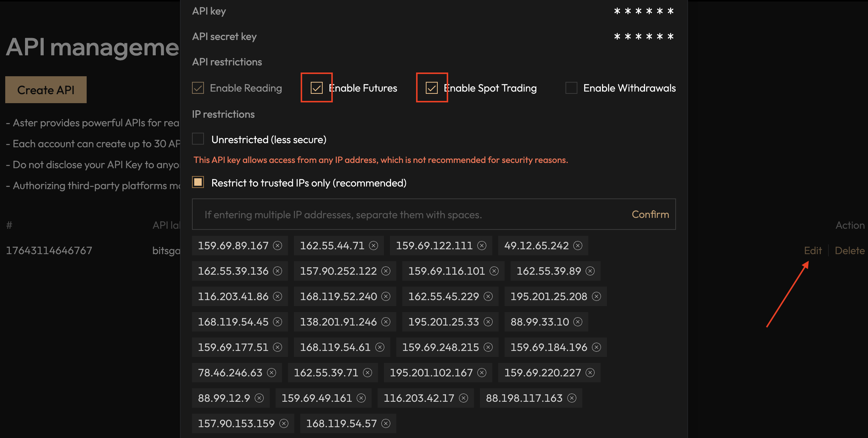
Task: Delete IP 78.46.246.63 entry
Action: 272,373
